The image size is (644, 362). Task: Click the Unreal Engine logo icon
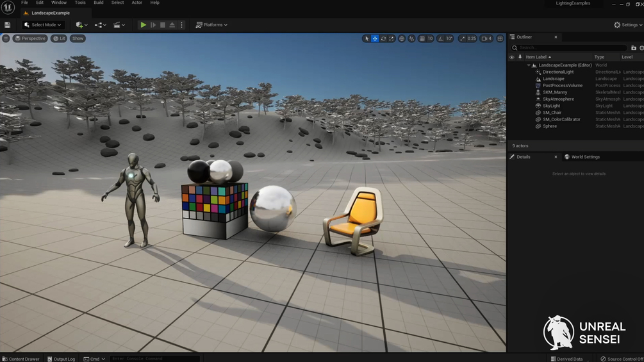[8, 8]
